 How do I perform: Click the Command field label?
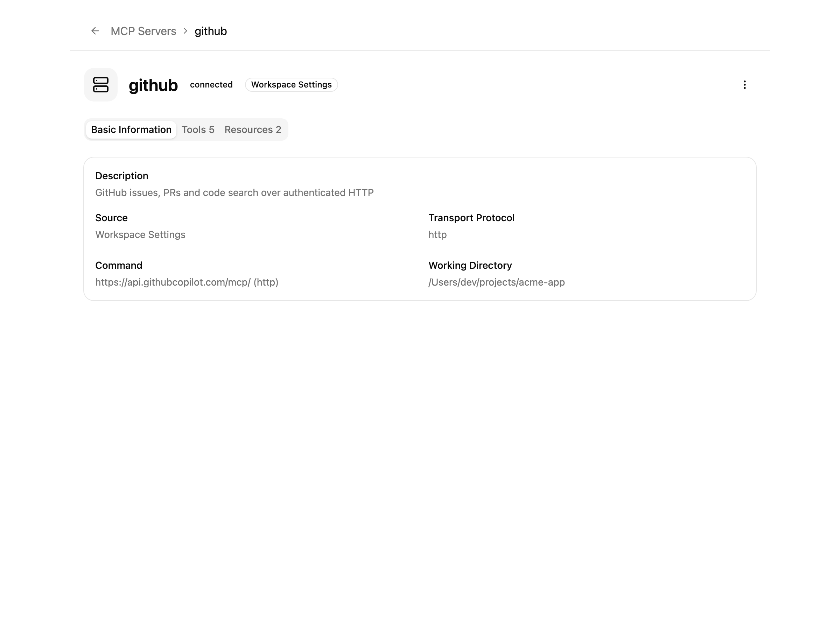119,265
